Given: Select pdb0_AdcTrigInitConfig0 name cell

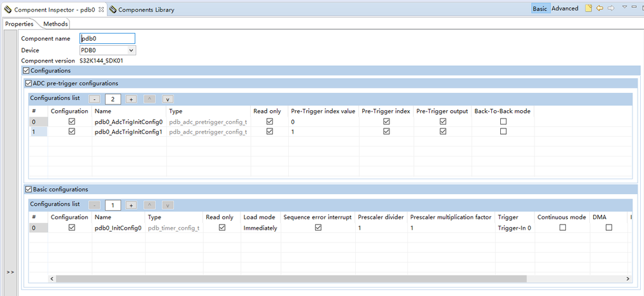Looking at the screenshot, I should (129, 122).
